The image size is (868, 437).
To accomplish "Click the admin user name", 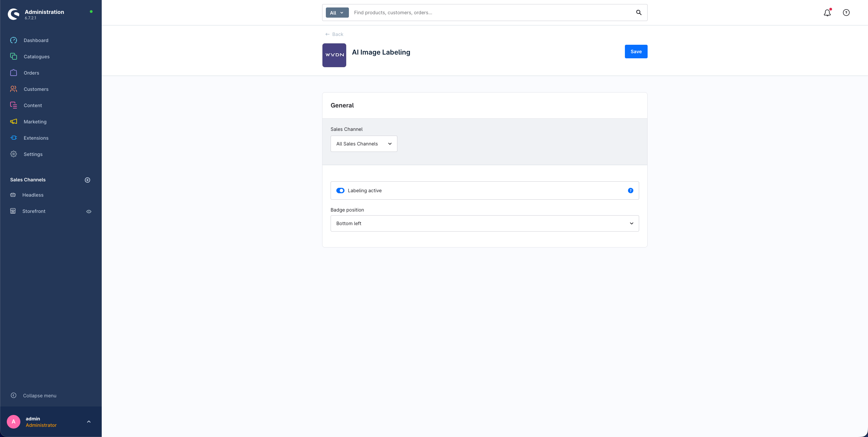I will point(33,419).
